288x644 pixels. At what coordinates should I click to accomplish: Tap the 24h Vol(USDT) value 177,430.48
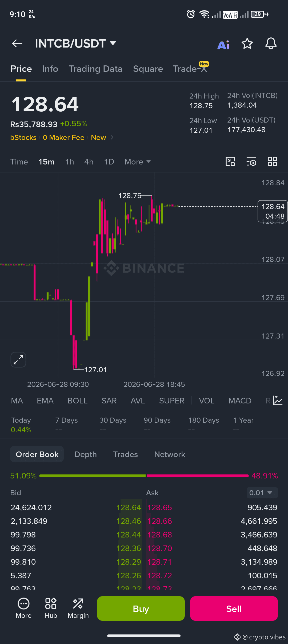point(246,130)
